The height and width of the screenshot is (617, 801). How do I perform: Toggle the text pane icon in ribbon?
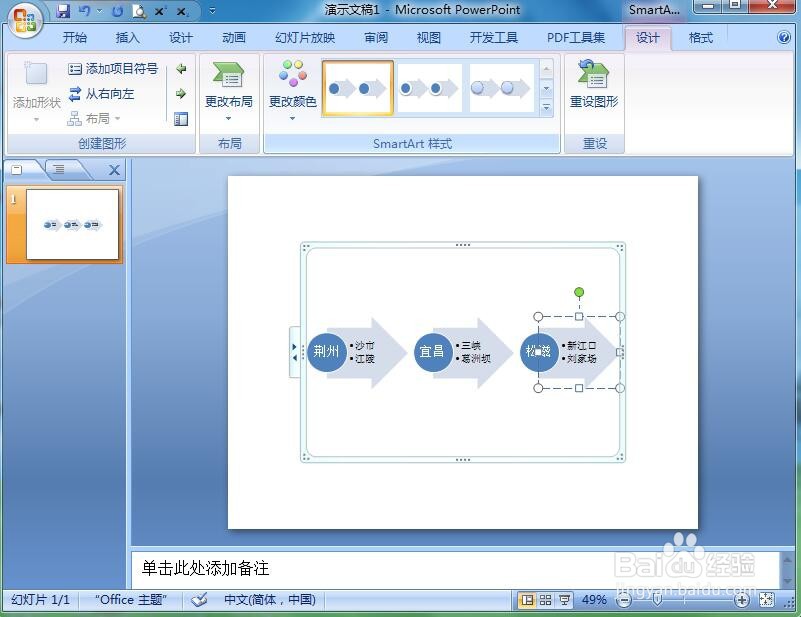[x=181, y=119]
